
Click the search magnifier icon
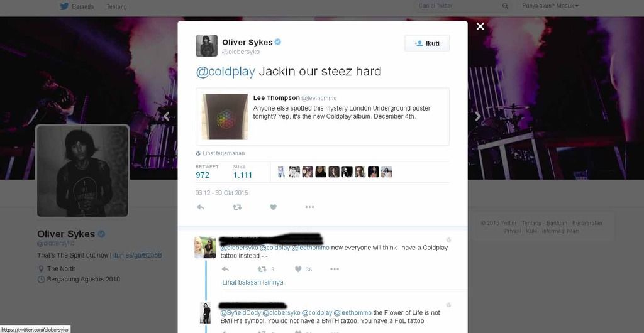pos(505,6)
